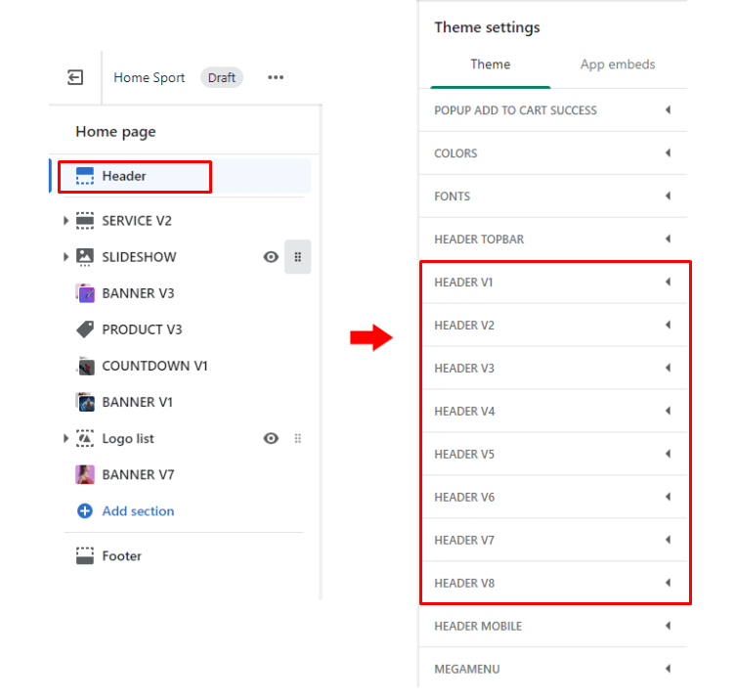734x700 pixels.
Task: Click the BANNER V3 thumbnail icon
Action: point(85,293)
